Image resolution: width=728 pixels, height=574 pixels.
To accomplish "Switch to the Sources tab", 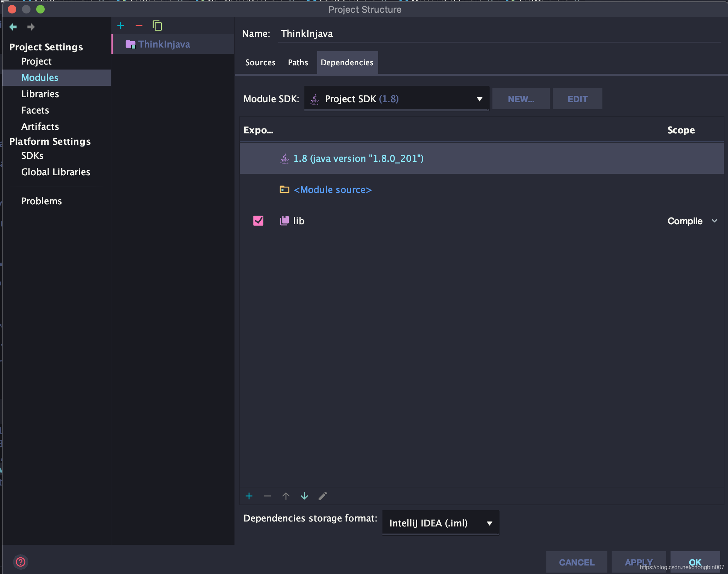I will click(260, 61).
